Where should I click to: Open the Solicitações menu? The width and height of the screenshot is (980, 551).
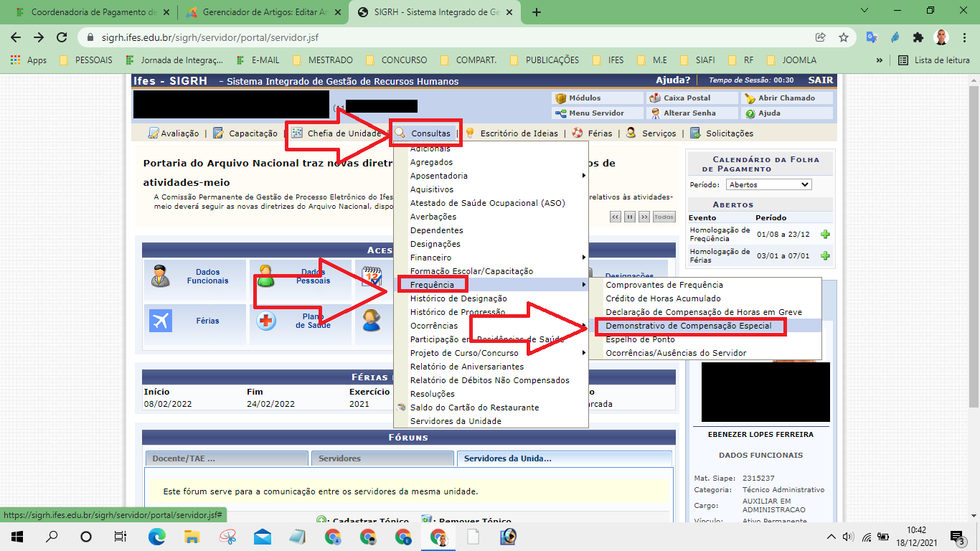click(x=722, y=133)
